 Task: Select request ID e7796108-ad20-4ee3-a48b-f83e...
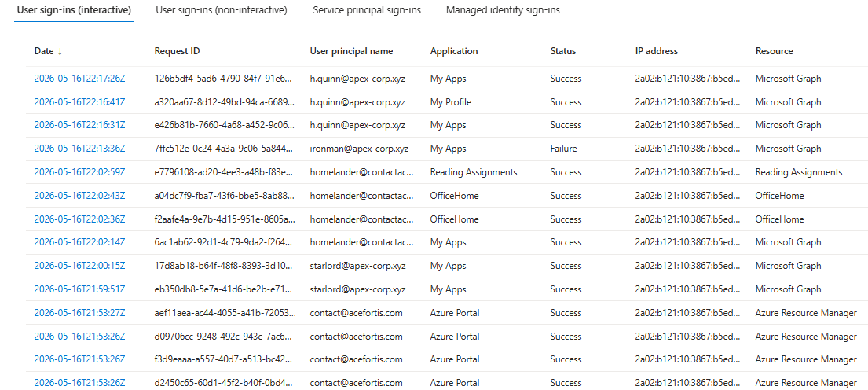224,172
